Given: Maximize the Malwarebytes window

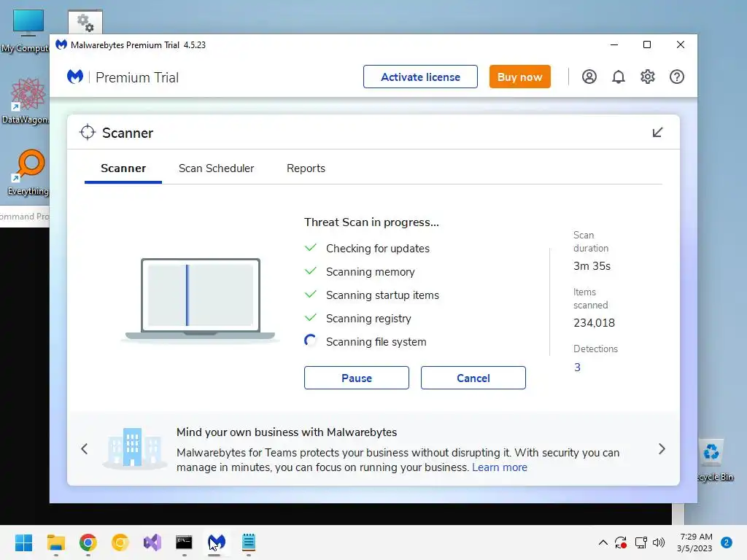Looking at the screenshot, I should (647, 44).
